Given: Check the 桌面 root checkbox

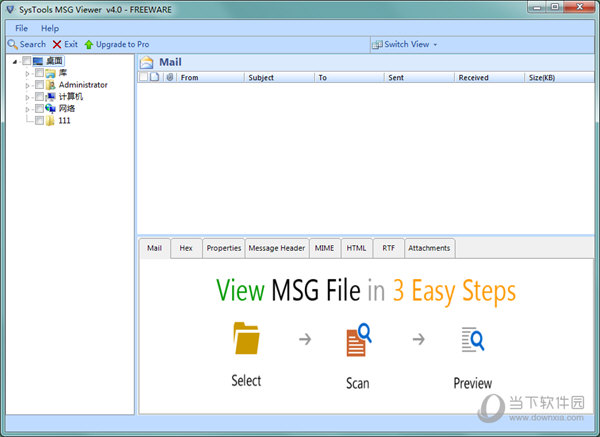Looking at the screenshot, I should pyautogui.click(x=26, y=61).
